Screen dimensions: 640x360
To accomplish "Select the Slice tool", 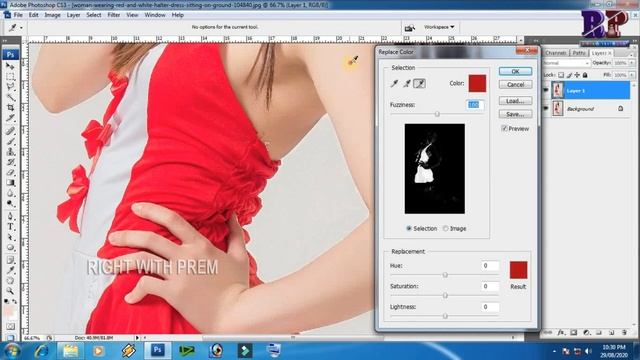I will (x=11, y=118).
